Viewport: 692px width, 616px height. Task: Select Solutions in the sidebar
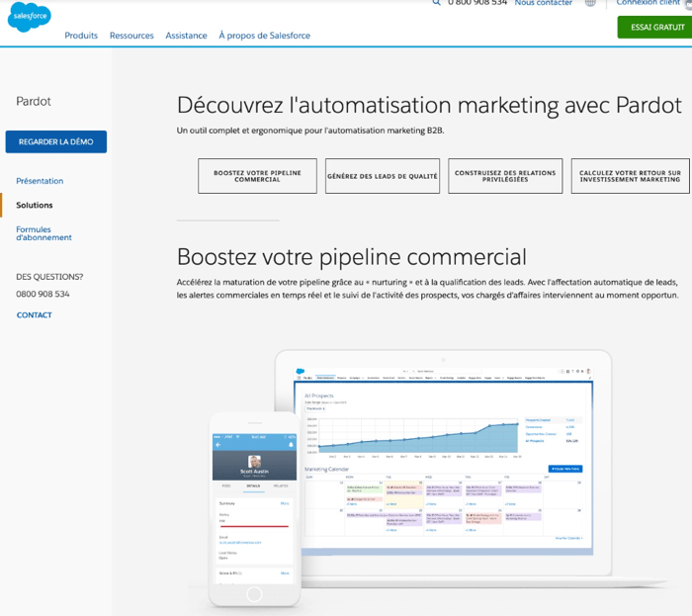pyautogui.click(x=35, y=206)
